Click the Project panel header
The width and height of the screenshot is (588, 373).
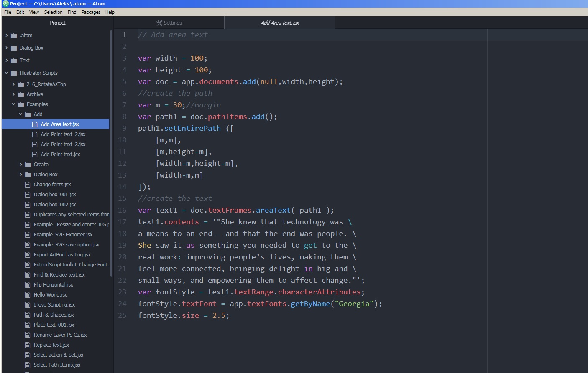pyautogui.click(x=57, y=23)
